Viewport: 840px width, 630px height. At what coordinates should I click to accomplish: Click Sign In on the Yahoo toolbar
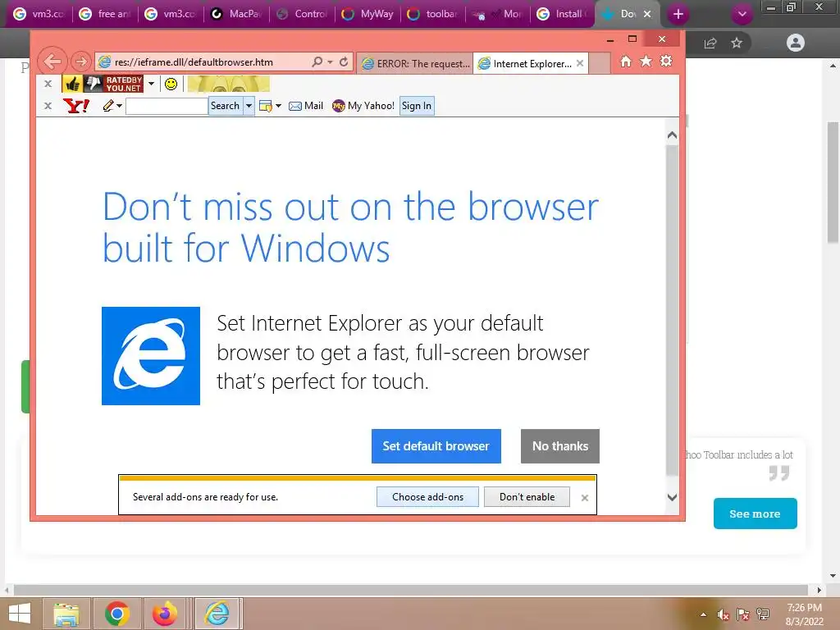[416, 106]
